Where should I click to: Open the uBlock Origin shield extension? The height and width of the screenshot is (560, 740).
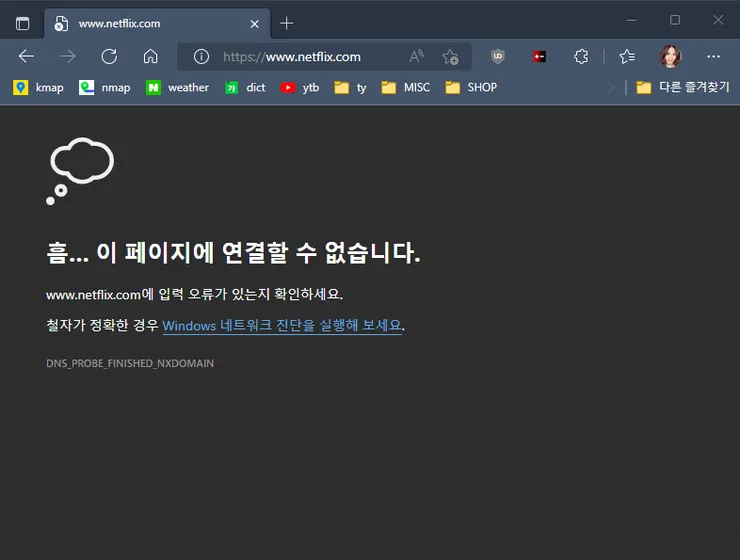coord(497,57)
